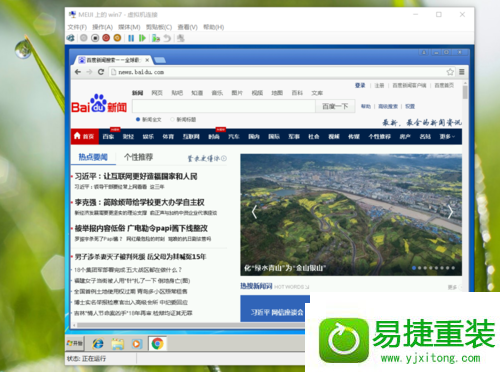Open the 文件(F) menu
Viewport: 500px width, 372px height.
click(77, 27)
